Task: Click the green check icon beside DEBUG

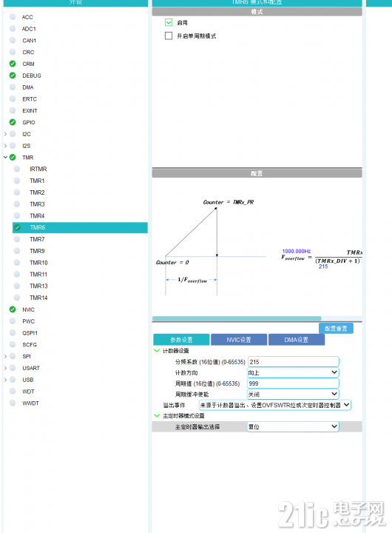Action: pyautogui.click(x=13, y=75)
